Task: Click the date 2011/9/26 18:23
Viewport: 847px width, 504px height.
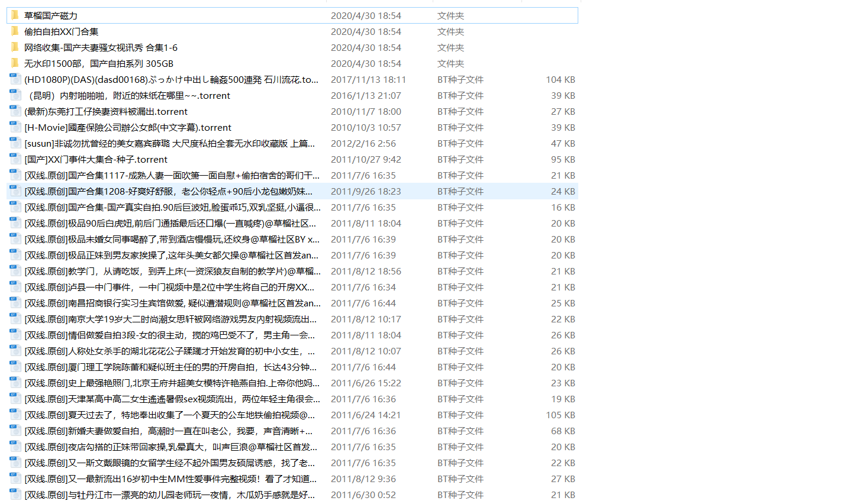Action: [366, 191]
